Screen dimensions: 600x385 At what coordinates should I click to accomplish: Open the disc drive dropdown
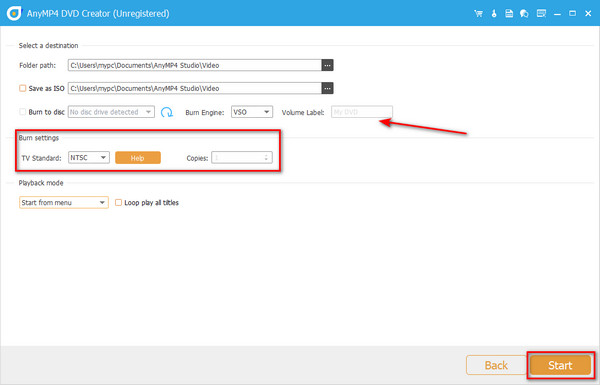click(111, 112)
